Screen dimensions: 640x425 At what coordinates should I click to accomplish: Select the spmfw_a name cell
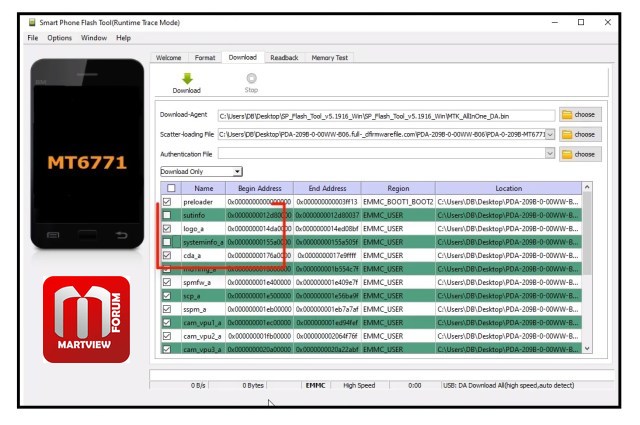pos(203,282)
